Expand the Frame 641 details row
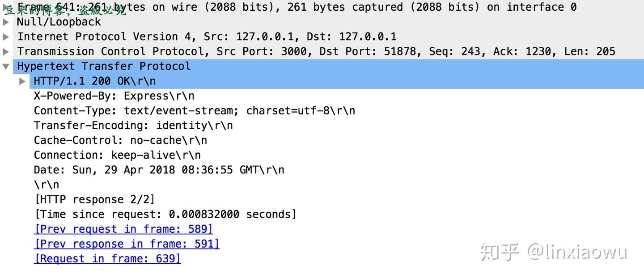This screenshot has height=278, width=644. tap(6, 7)
